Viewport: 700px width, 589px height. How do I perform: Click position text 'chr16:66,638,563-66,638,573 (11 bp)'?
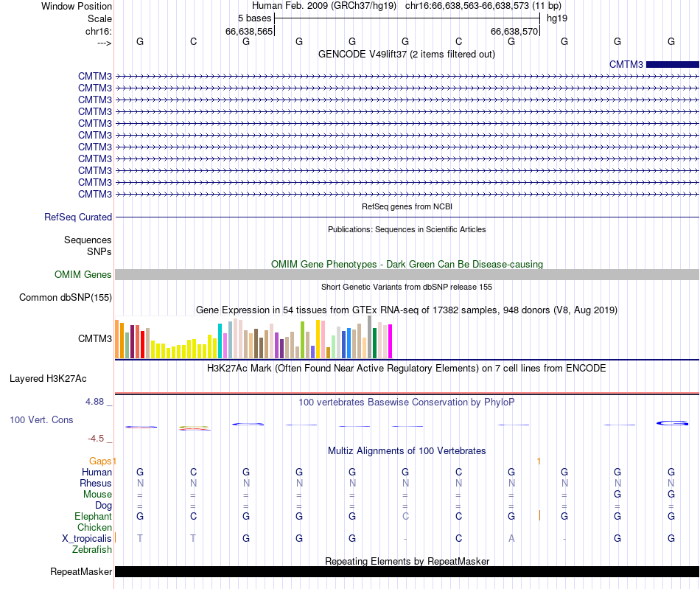click(483, 6)
